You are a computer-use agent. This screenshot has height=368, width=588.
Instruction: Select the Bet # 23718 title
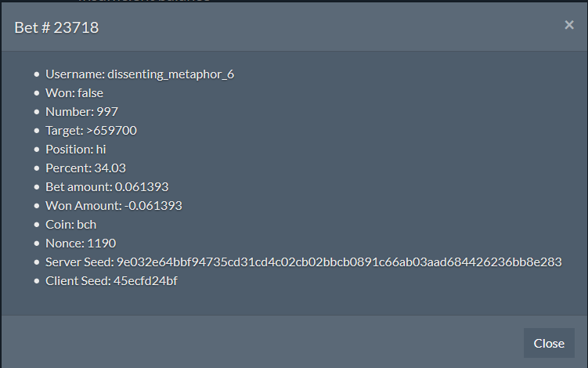tap(56, 27)
